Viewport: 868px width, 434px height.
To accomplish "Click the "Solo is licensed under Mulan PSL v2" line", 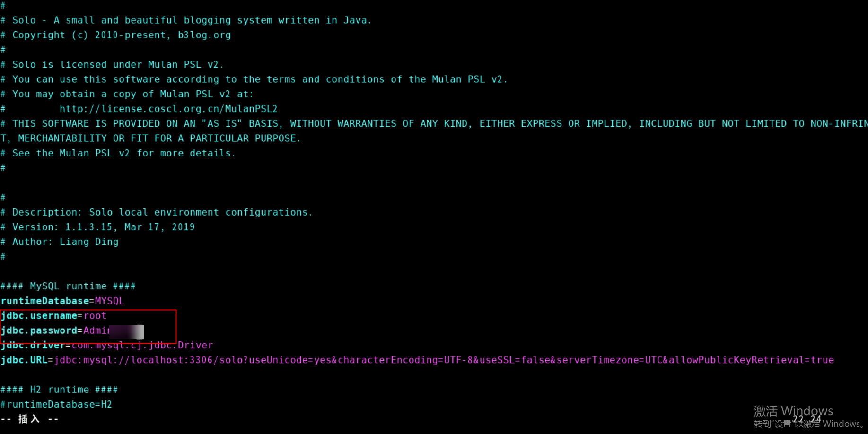I will 117,64.
